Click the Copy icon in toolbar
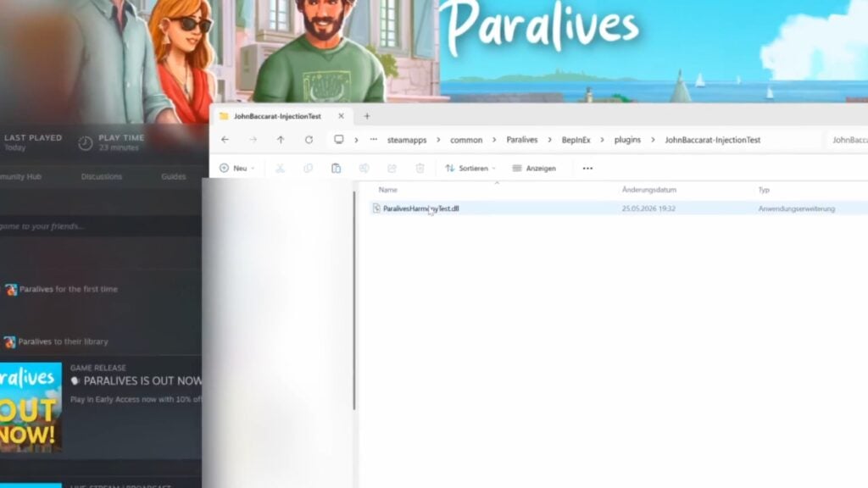This screenshot has height=488, width=868. 308,169
